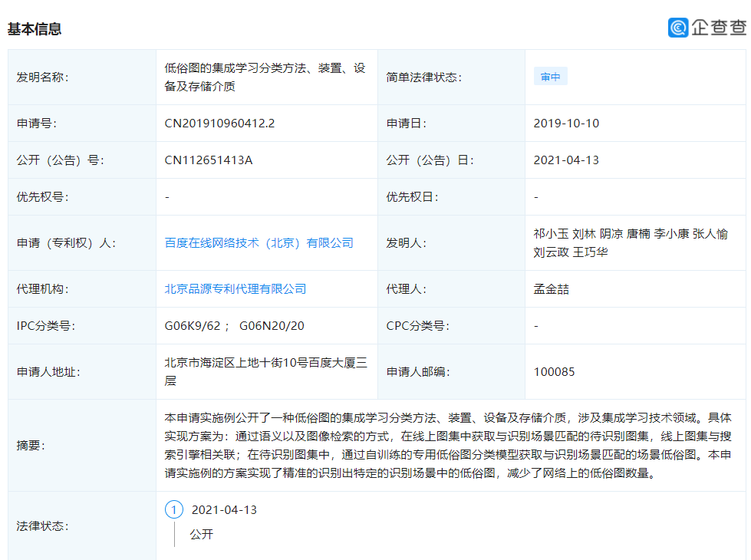Click the 法律状态 label

(43, 526)
